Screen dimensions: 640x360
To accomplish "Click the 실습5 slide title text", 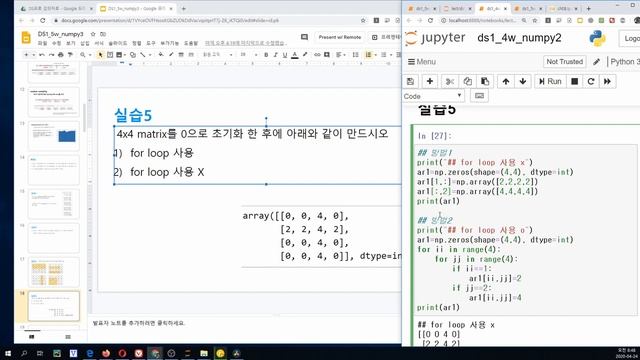I will 133,116.
